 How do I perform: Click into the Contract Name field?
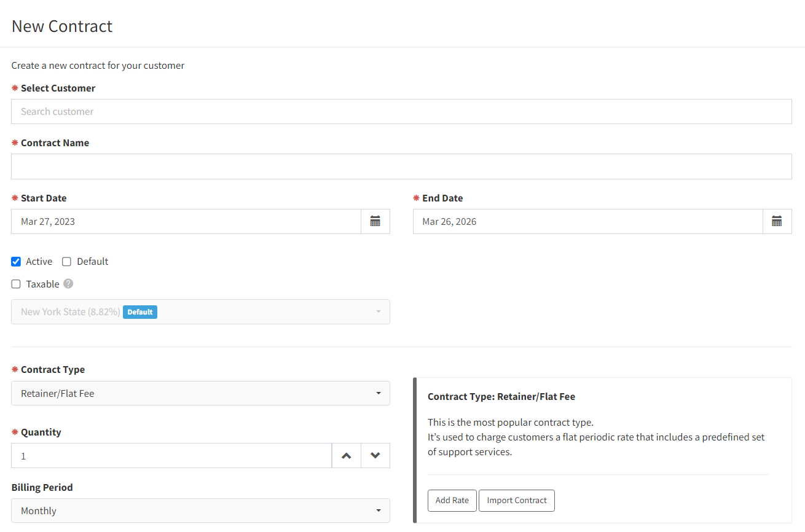click(x=401, y=166)
